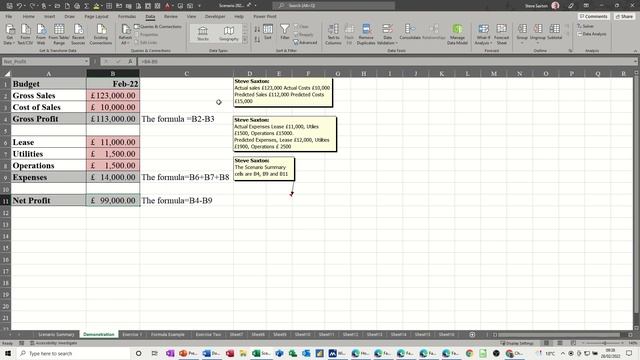Expand the Data Types gallery
640x360 pixels.
(x=245, y=40)
